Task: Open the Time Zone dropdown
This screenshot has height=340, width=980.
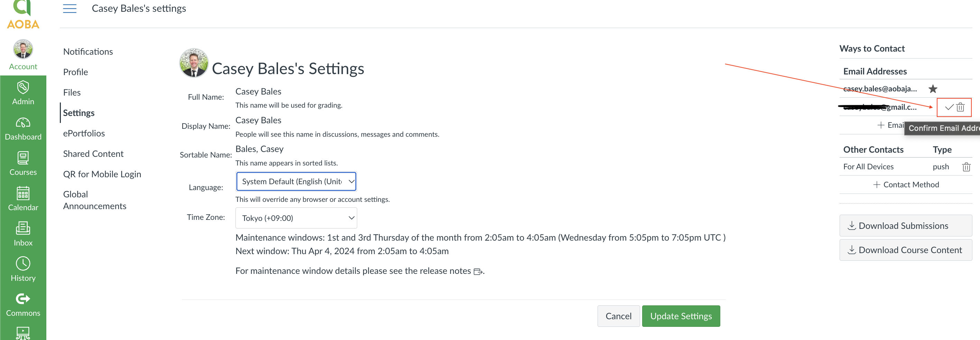Action: pos(296,218)
